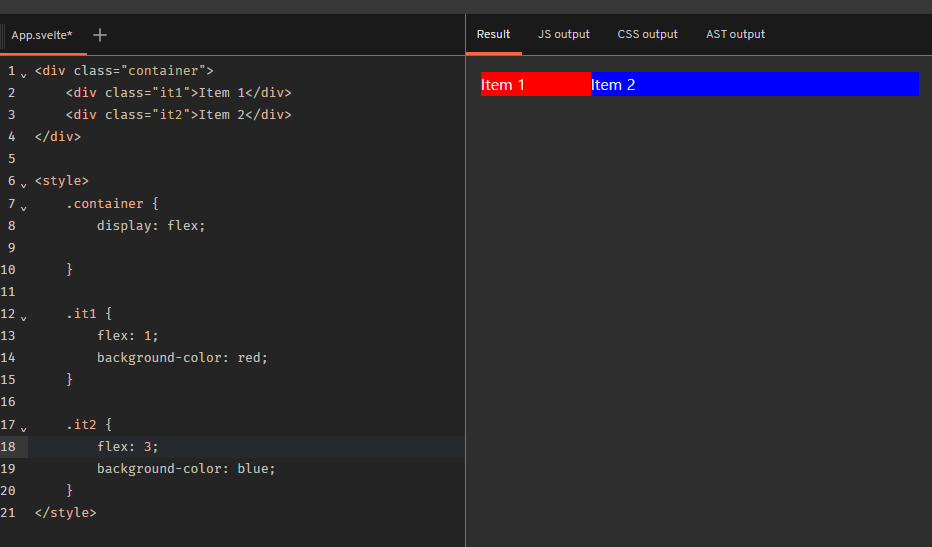
Task: Click line number 18 in the gutter
Action: point(8,447)
